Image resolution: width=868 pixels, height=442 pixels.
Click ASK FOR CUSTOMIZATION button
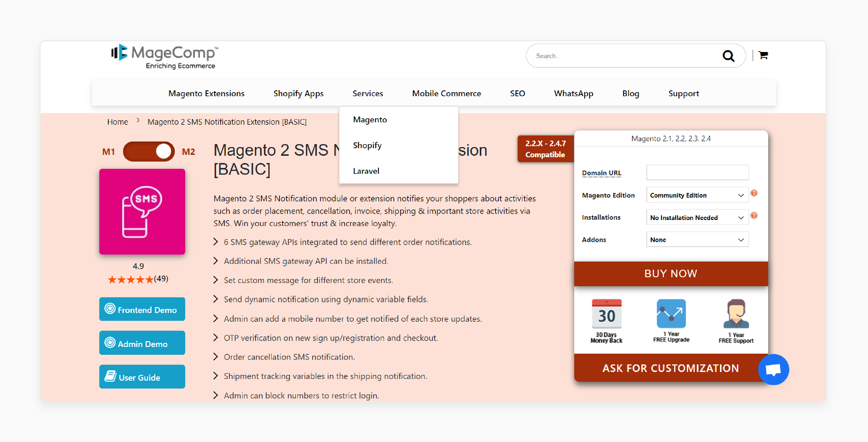[671, 368]
